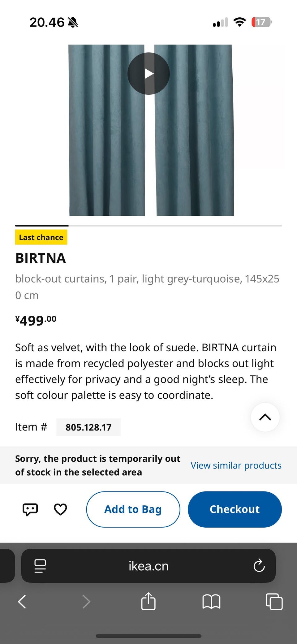Open the chat support speech bubble icon
Viewport: 297px width, 644px height.
[30, 509]
